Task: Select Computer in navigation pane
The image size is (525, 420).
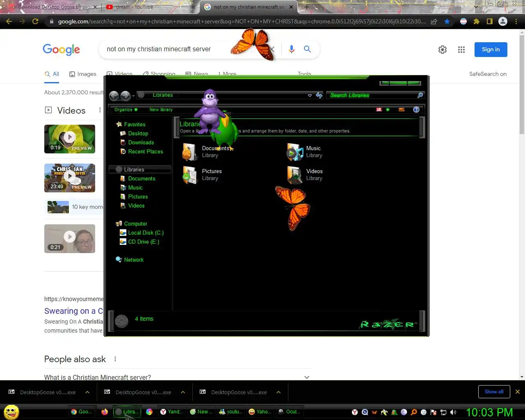Action: [135, 224]
